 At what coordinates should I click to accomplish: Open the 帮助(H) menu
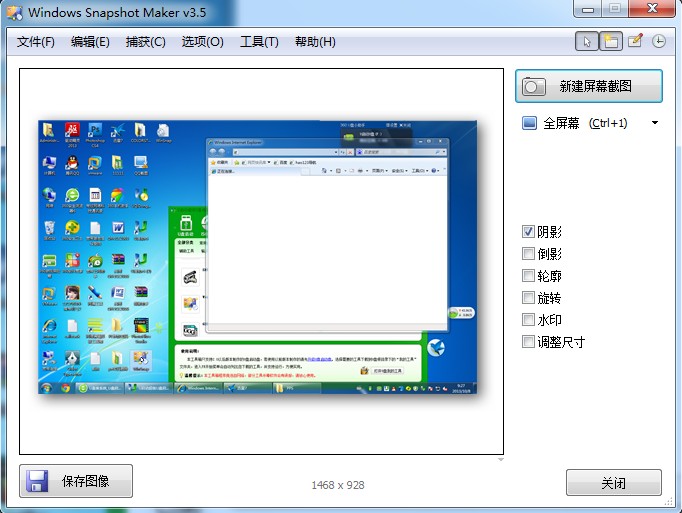click(315, 42)
